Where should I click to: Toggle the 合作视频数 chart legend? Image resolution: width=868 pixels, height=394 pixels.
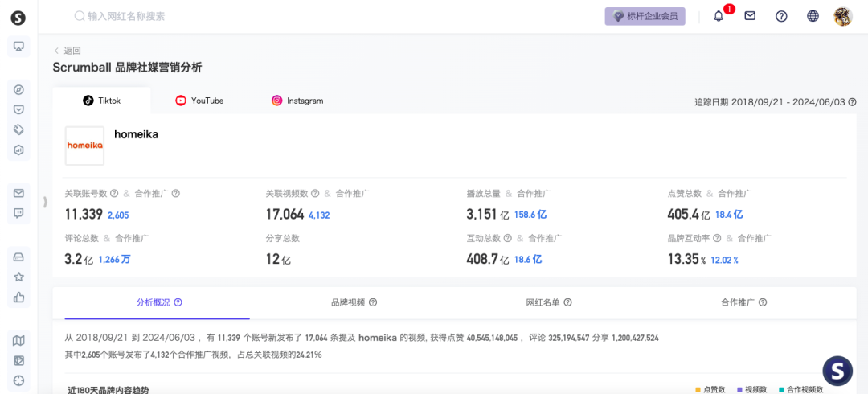pos(801,389)
